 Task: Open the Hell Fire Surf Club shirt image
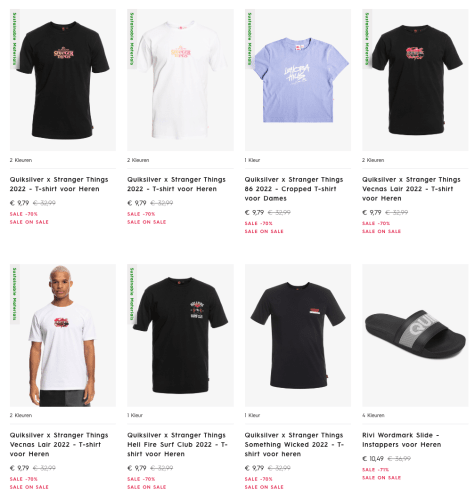click(180, 335)
